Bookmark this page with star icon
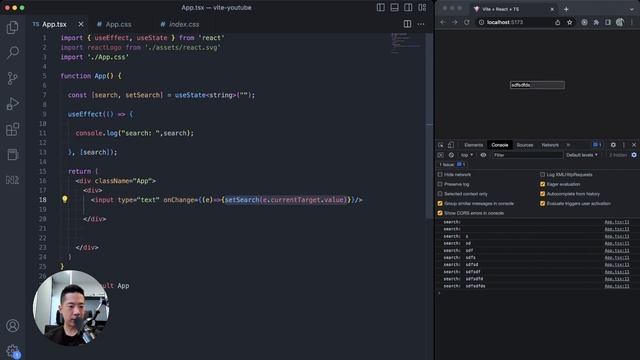This screenshot has width=640, height=360. point(569,22)
